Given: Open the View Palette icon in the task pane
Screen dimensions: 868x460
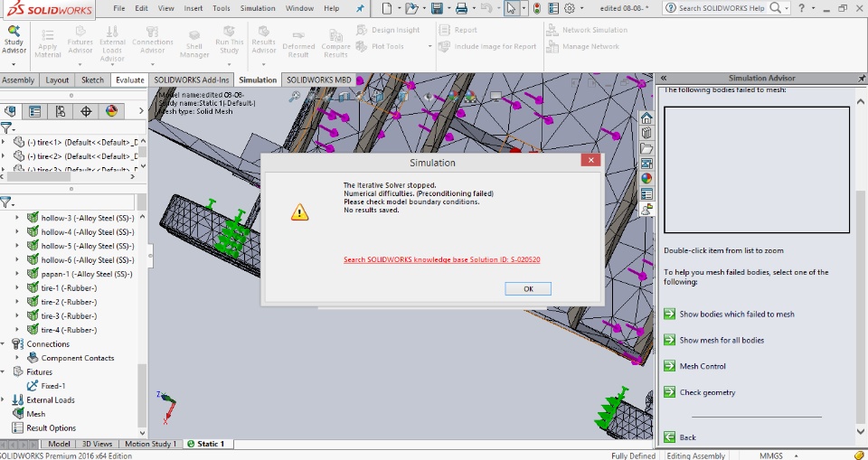Looking at the screenshot, I should [x=646, y=164].
